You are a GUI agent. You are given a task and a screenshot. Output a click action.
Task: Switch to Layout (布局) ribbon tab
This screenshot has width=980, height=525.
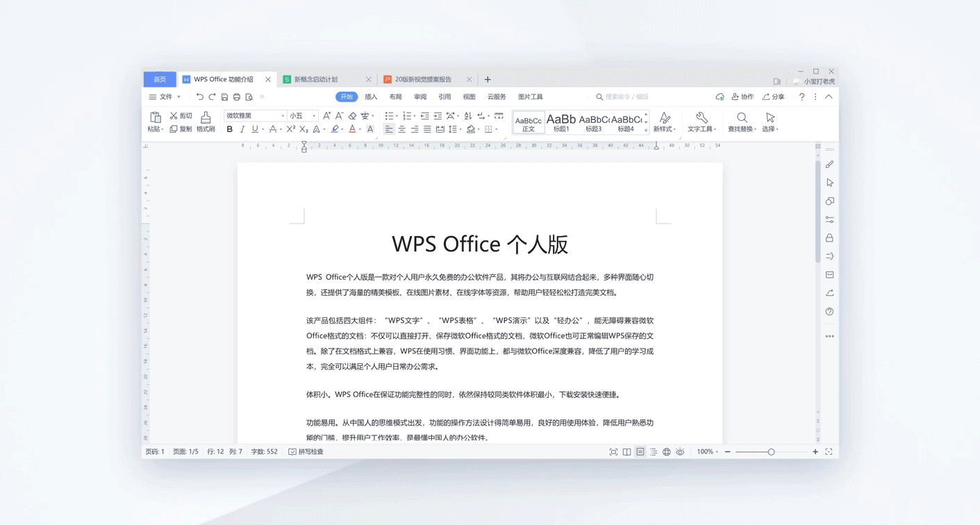pyautogui.click(x=395, y=97)
